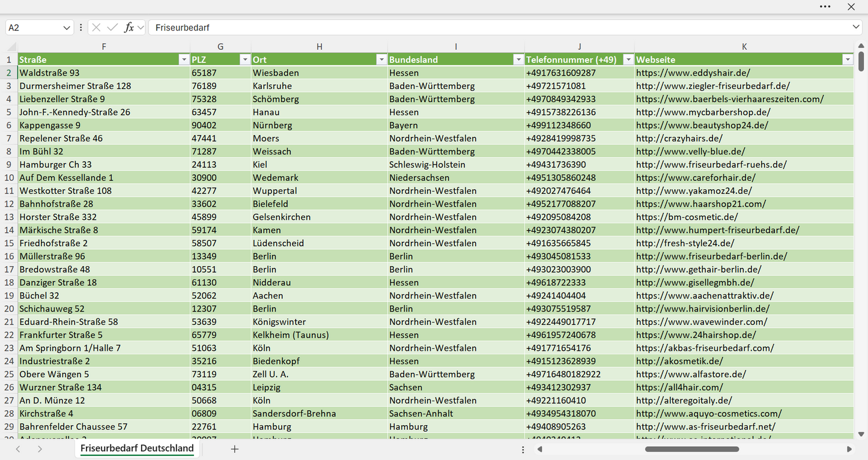Cancel the formula bar entry

[x=96, y=28]
